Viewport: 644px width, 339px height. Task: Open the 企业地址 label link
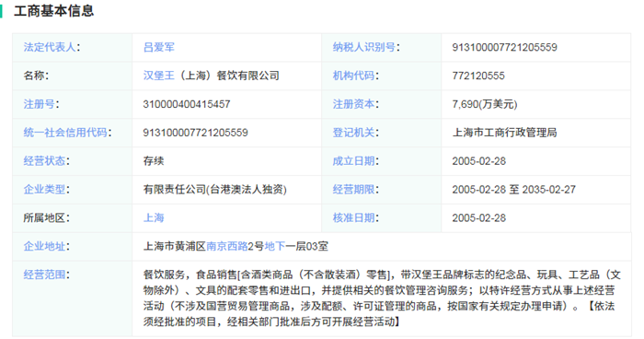click(44, 246)
